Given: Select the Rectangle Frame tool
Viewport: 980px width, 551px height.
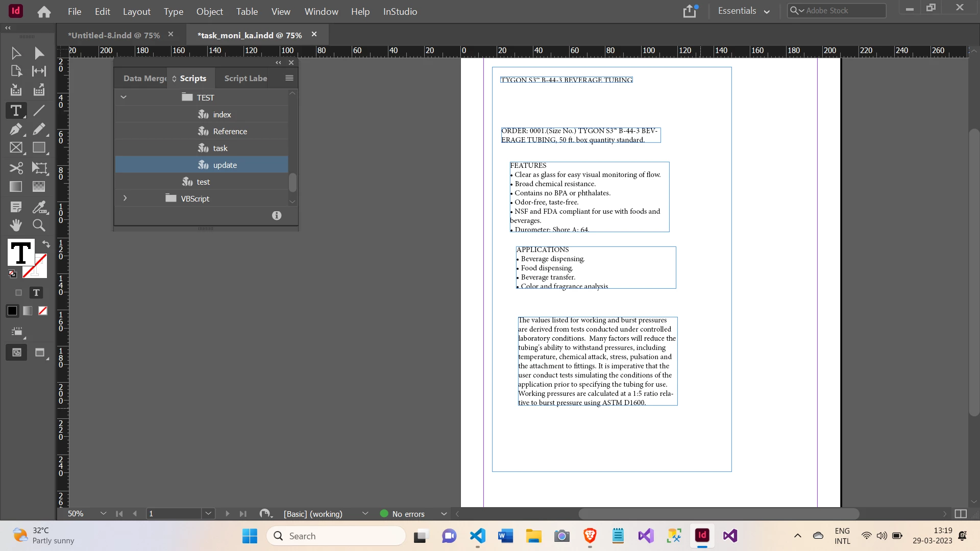Looking at the screenshot, I should 16,148.
